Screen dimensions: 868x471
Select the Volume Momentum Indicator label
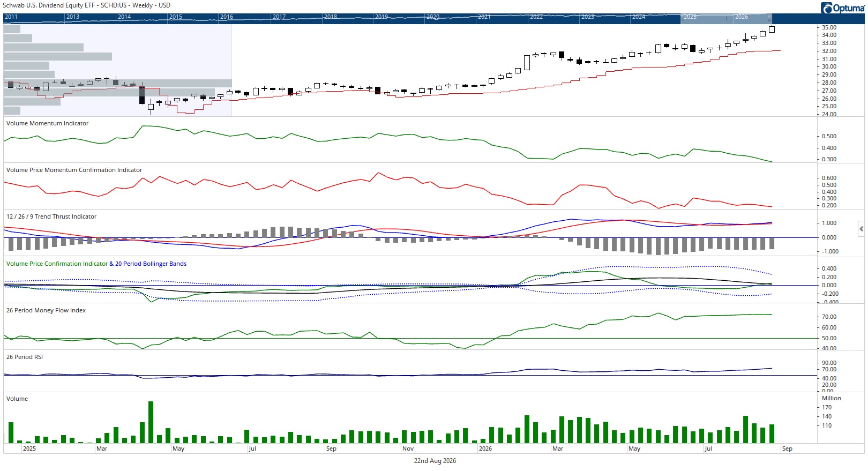(x=47, y=123)
